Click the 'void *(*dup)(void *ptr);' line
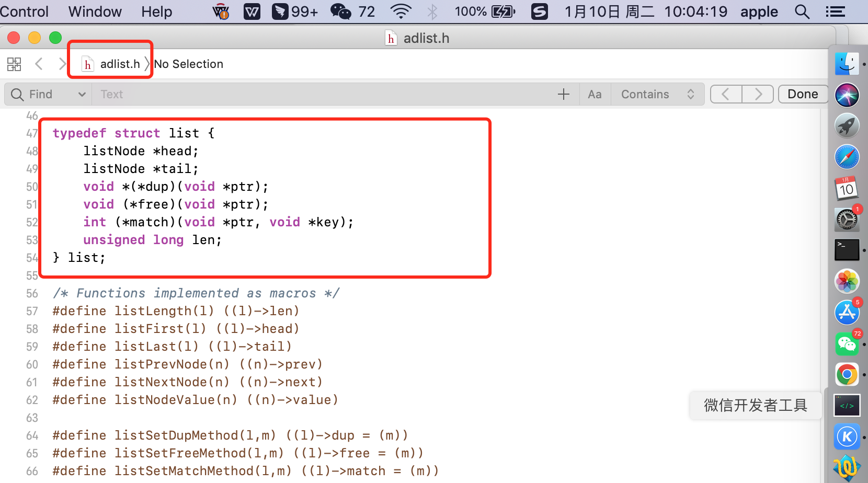This screenshot has width=868, height=483. 176,187
